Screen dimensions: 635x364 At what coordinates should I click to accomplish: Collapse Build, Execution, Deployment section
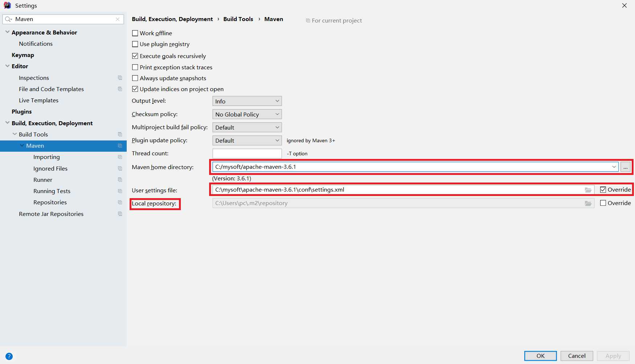click(7, 123)
